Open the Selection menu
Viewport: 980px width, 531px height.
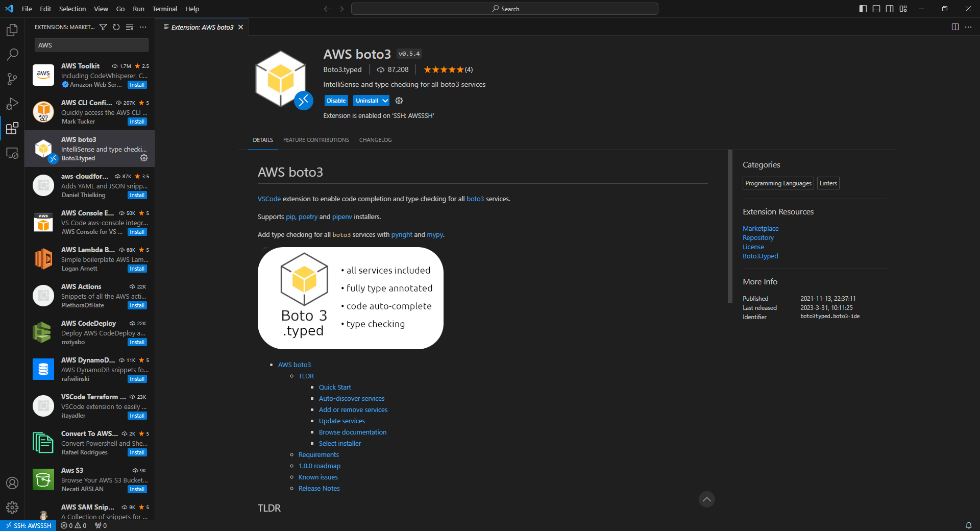pos(72,9)
